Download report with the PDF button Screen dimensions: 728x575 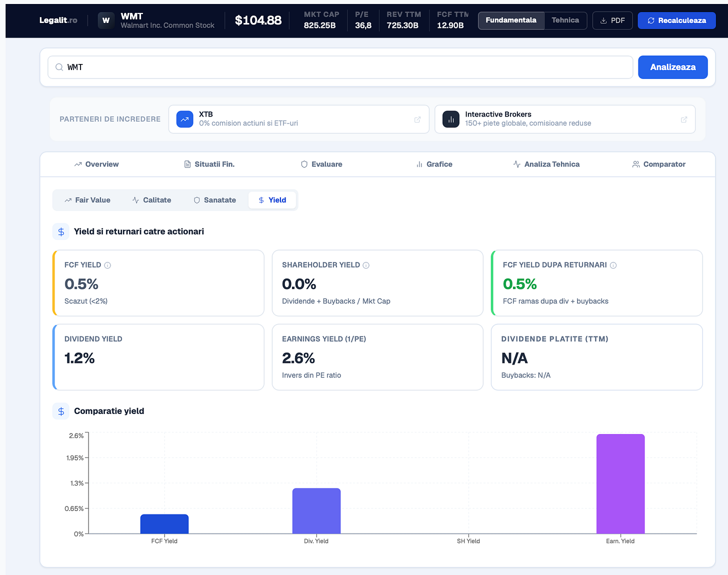pyautogui.click(x=612, y=20)
